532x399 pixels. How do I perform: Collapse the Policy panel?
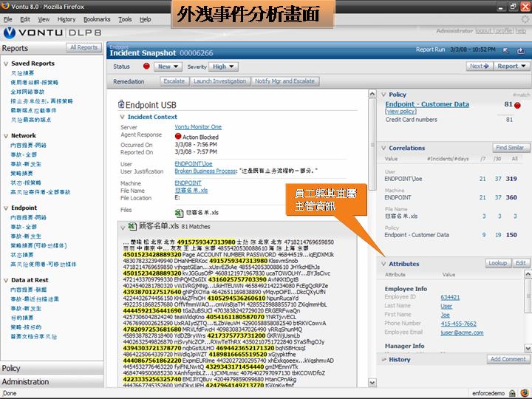(x=383, y=95)
